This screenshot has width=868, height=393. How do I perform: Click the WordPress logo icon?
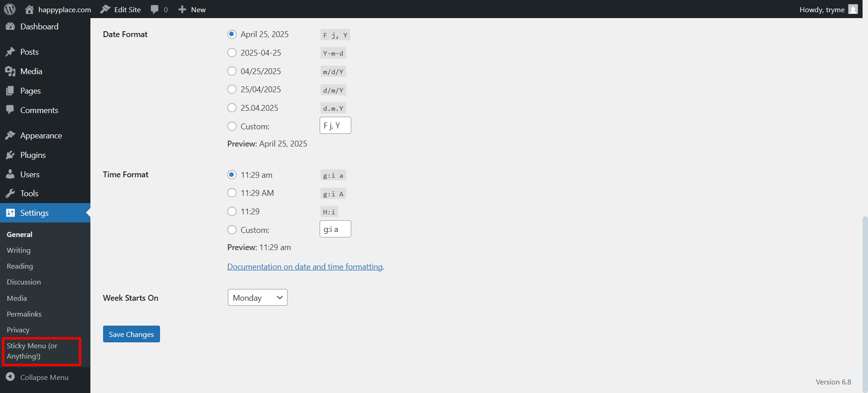click(x=10, y=9)
